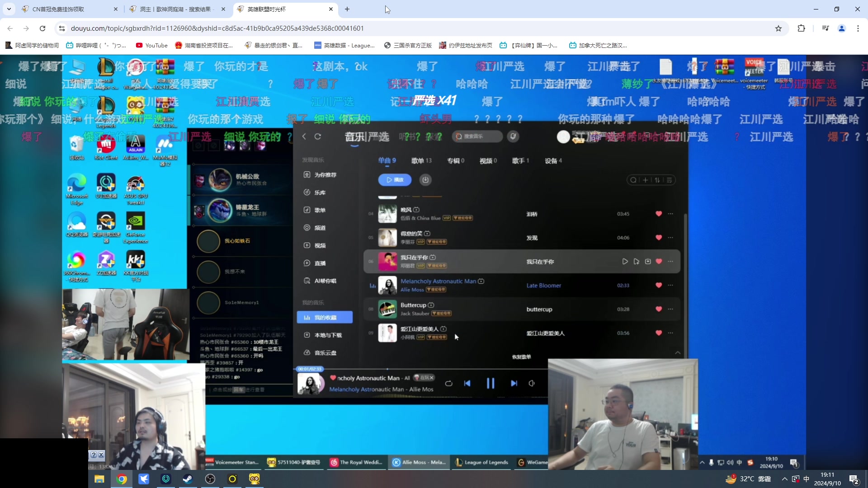
Task: Toggle the heart on Buttercup
Action: click(659, 309)
